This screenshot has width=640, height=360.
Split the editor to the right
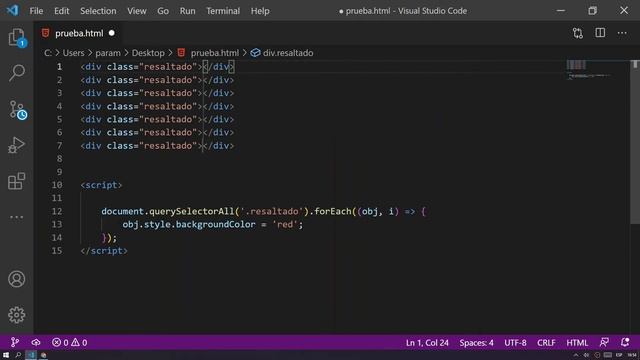click(600, 33)
